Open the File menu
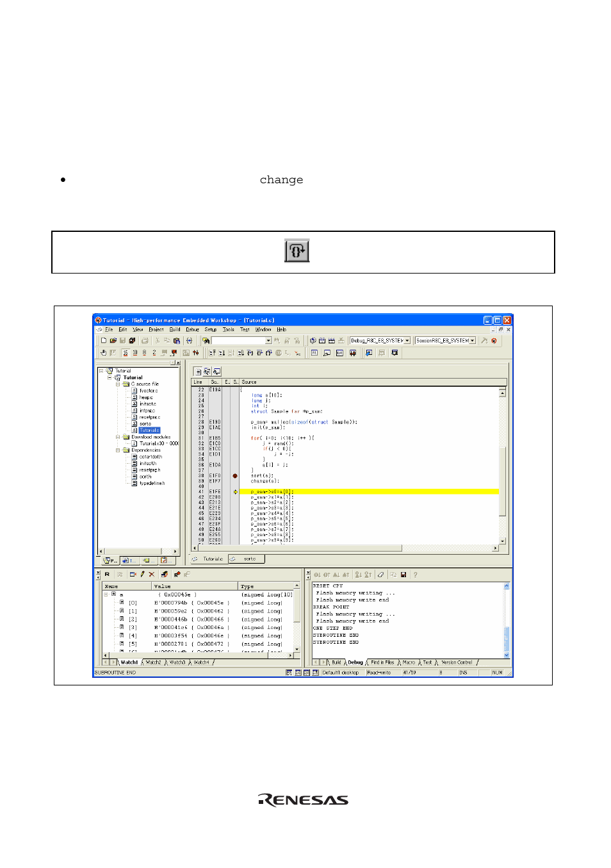611x868 pixels. [109, 330]
